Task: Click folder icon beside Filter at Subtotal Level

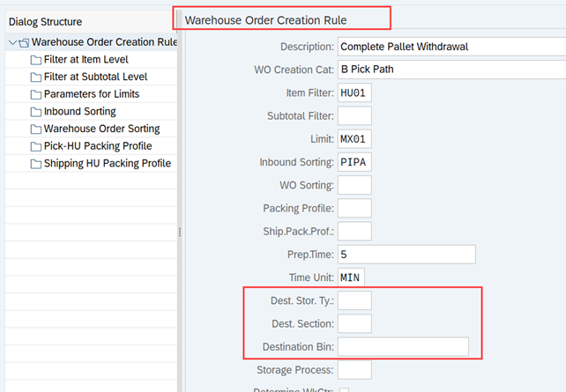Action: (x=36, y=78)
